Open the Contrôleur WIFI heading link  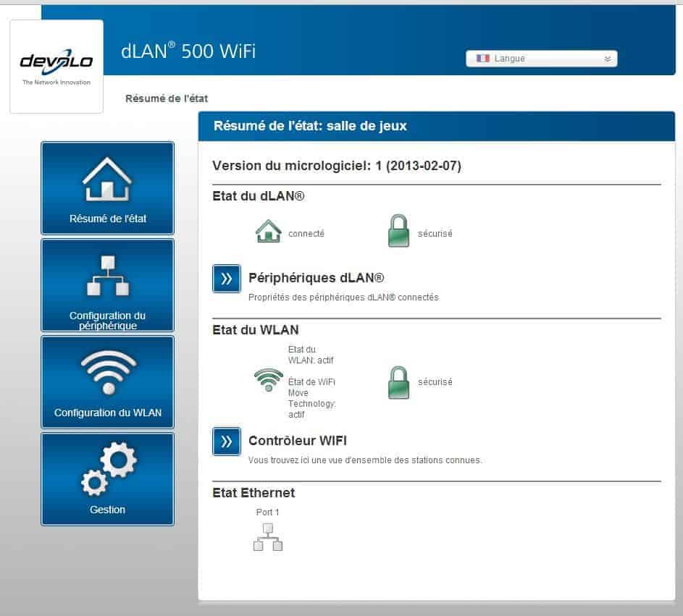(x=302, y=441)
